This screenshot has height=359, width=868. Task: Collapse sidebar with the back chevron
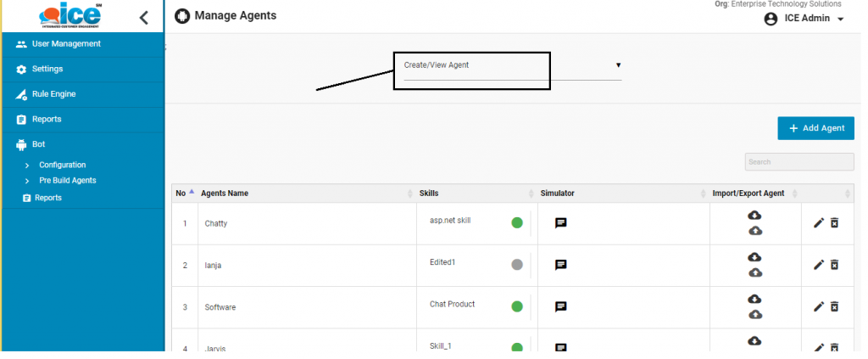144,17
